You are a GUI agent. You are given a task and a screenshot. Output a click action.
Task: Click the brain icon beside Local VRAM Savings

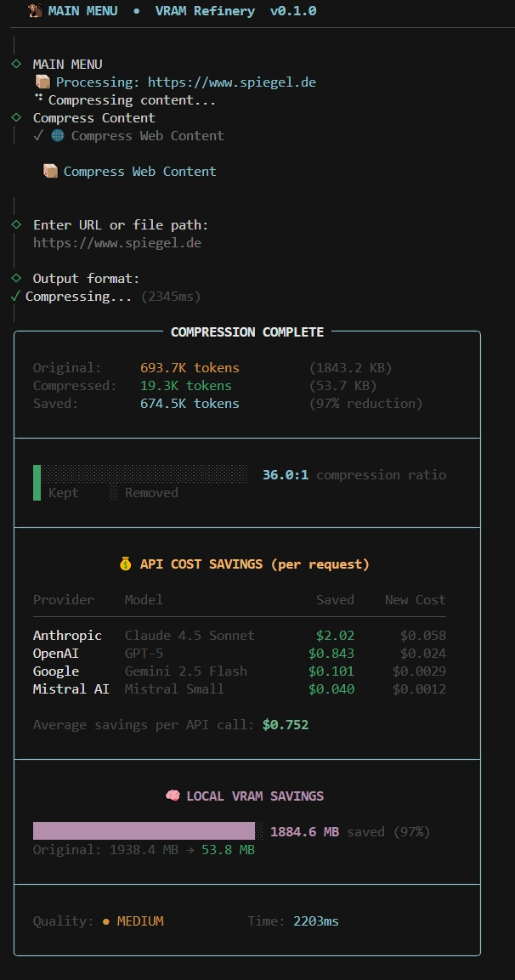coord(173,796)
